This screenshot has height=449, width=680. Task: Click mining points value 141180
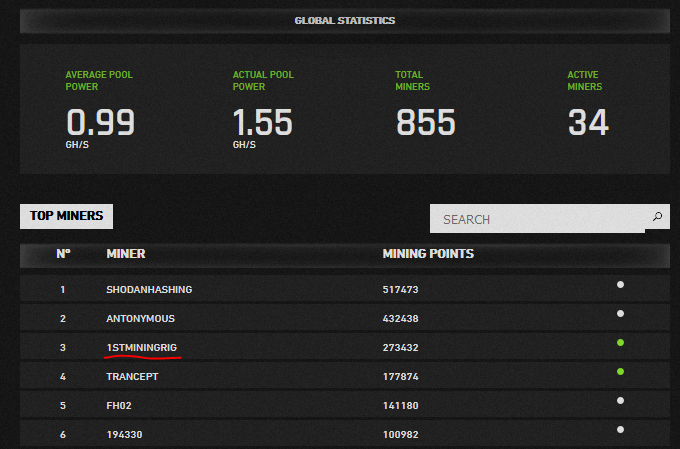click(x=400, y=406)
